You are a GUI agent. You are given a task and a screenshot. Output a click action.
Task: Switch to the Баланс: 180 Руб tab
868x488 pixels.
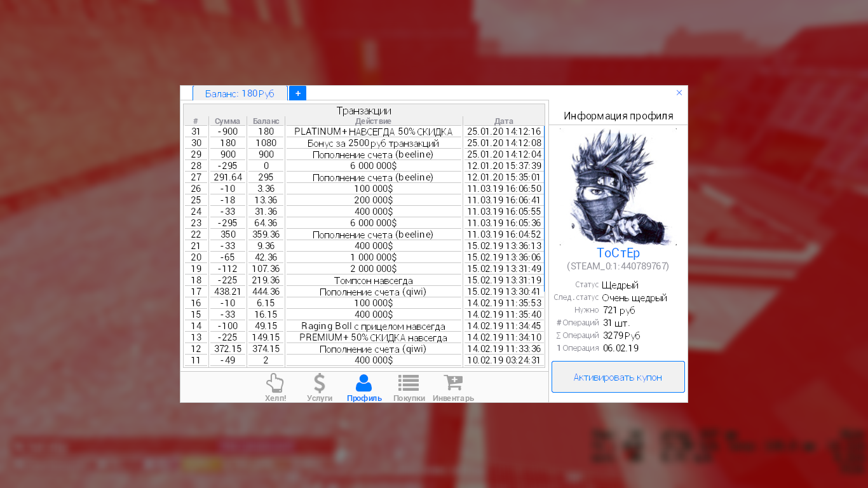coord(238,93)
